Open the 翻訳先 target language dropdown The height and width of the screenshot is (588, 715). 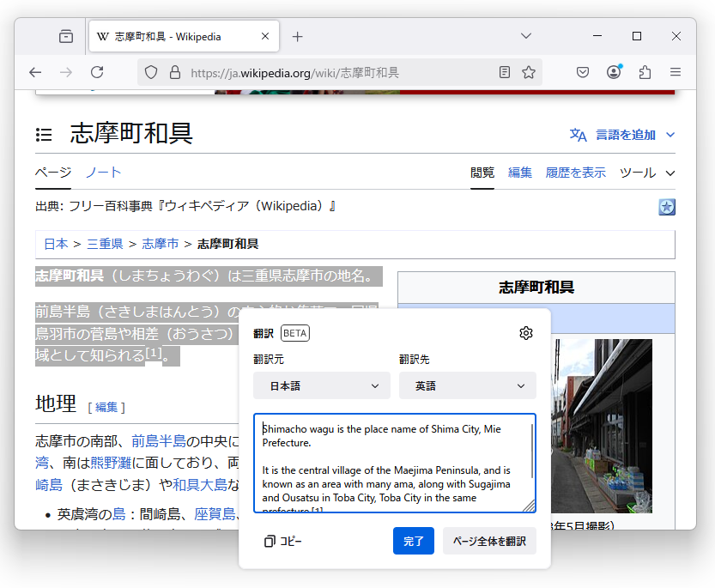(467, 385)
